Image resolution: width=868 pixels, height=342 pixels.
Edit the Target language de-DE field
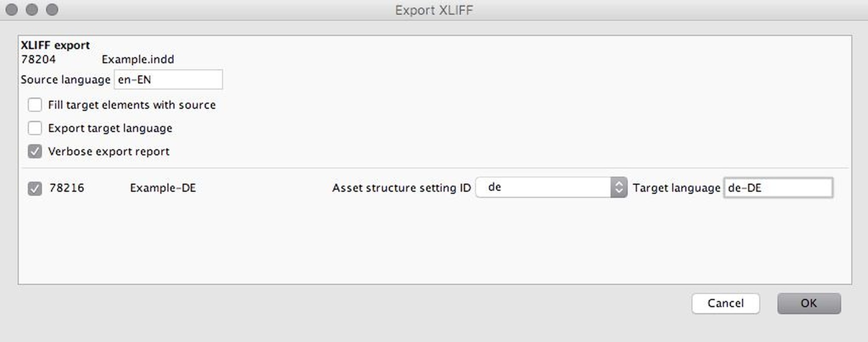click(x=778, y=188)
